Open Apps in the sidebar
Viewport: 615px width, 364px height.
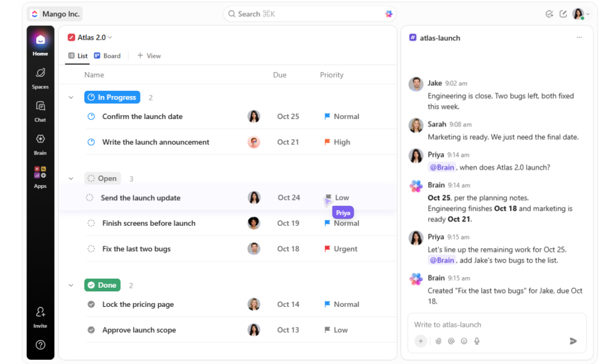[x=40, y=177]
